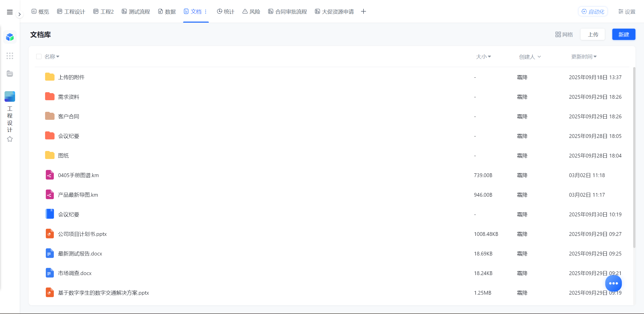The image size is (644, 314).
Task: Open the 图纸 folder name
Action: [63, 155]
